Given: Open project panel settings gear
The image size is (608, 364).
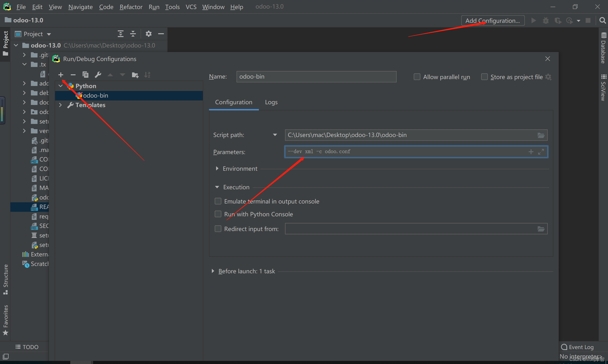Looking at the screenshot, I should point(148,34).
